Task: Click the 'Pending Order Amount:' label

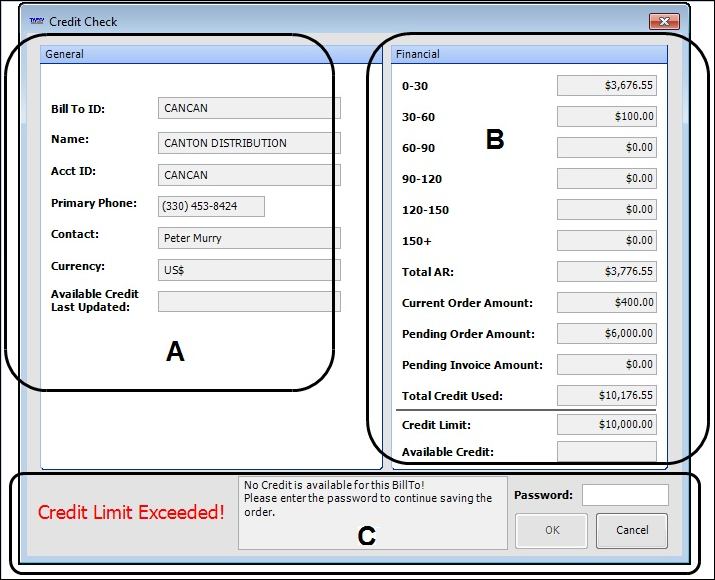Action: tap(468, 334)
